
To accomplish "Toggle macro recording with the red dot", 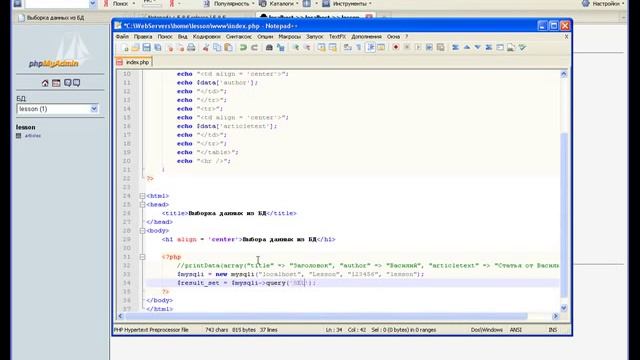I will tap(396, 48).
